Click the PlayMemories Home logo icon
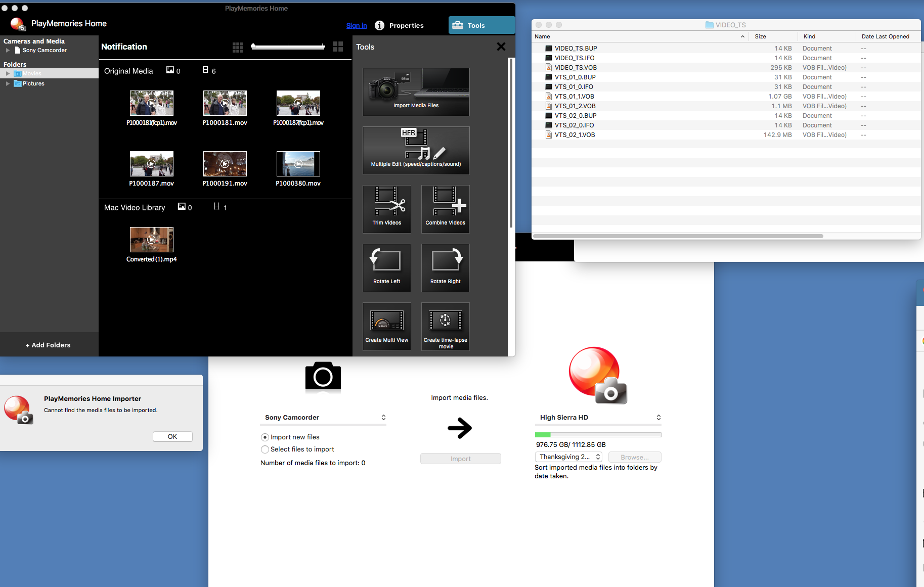The height and width of the screenshot is (587, 924). [x=18, y=24]
